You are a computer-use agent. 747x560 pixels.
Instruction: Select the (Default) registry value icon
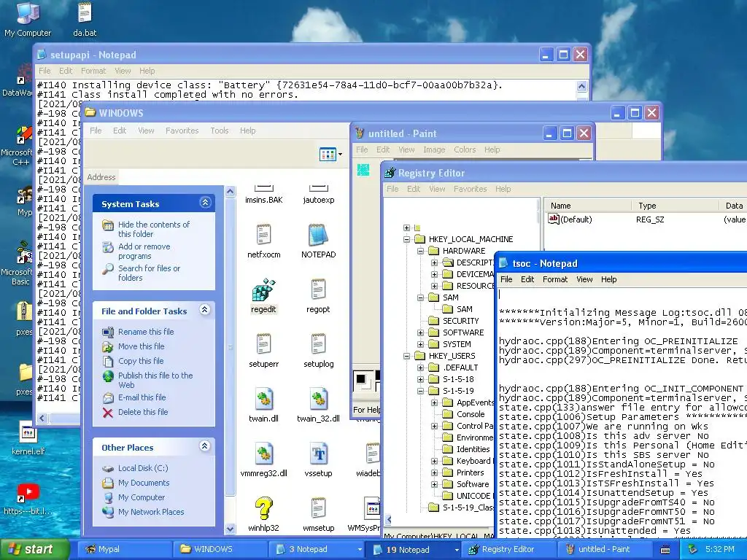[554, 219]
